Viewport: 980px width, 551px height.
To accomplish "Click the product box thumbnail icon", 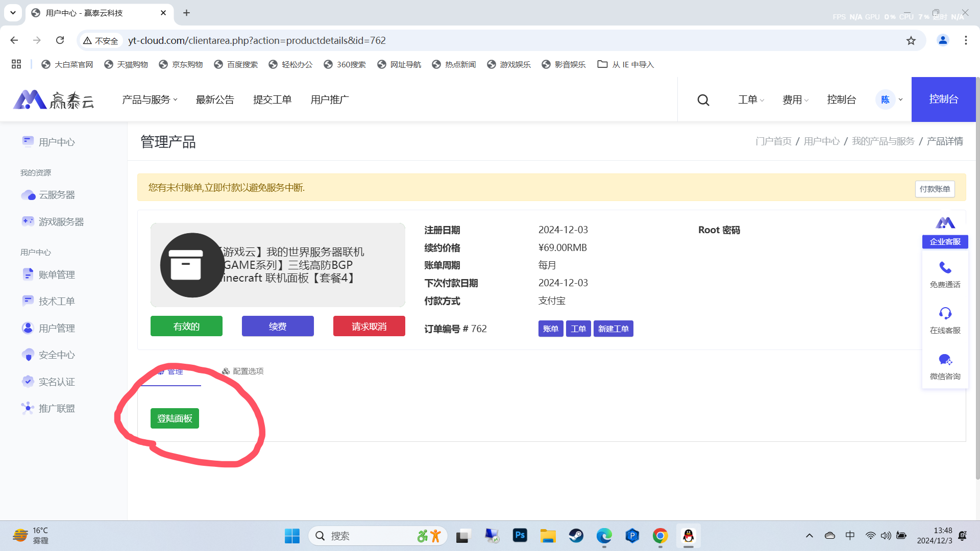I will 192,265.
